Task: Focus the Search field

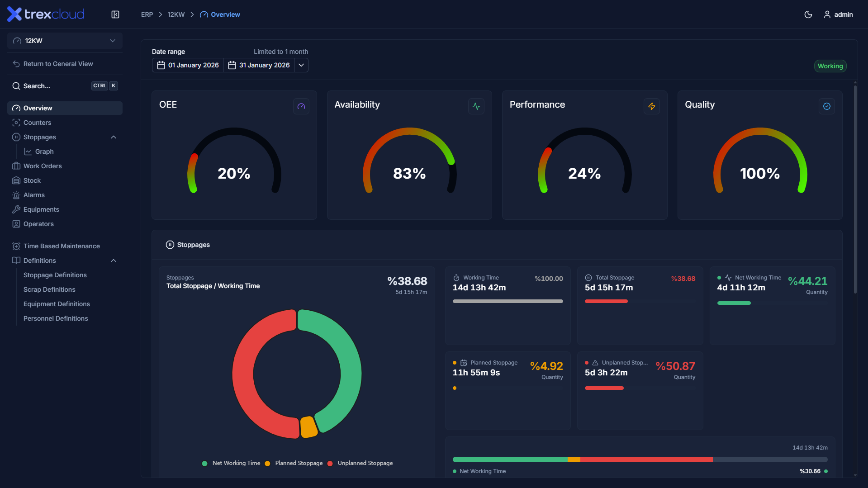Action: tap(65, 86)
